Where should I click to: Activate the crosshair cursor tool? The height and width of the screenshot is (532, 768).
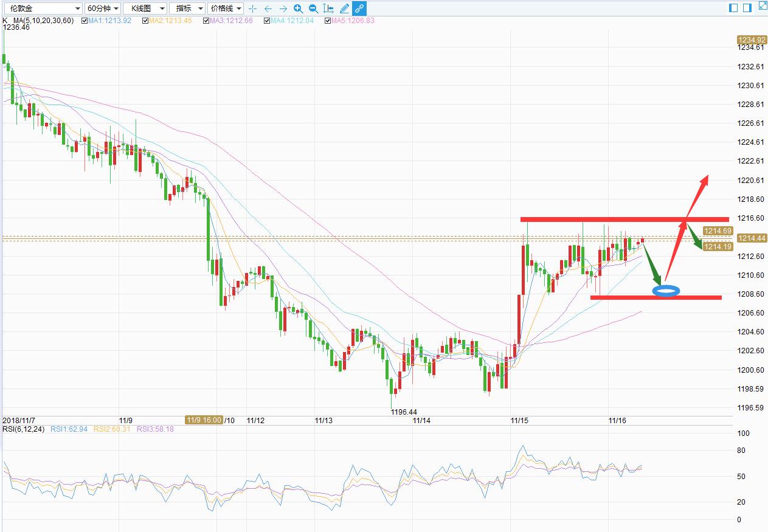[253, 9]
